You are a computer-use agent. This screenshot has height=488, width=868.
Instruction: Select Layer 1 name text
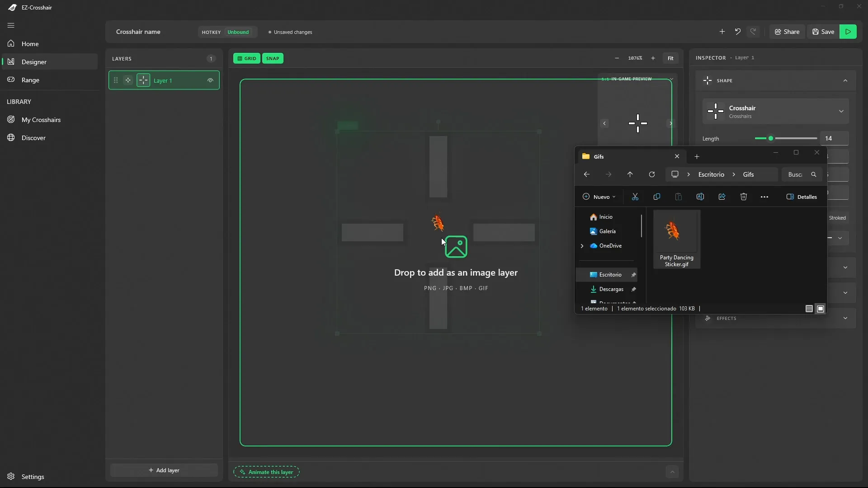click(x=163, y=80)
